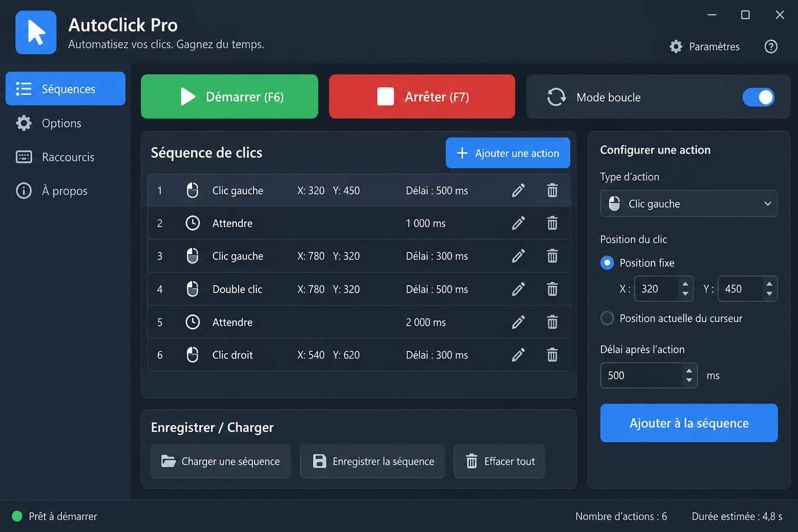Open Paramètres in the header

coord(704,47)
